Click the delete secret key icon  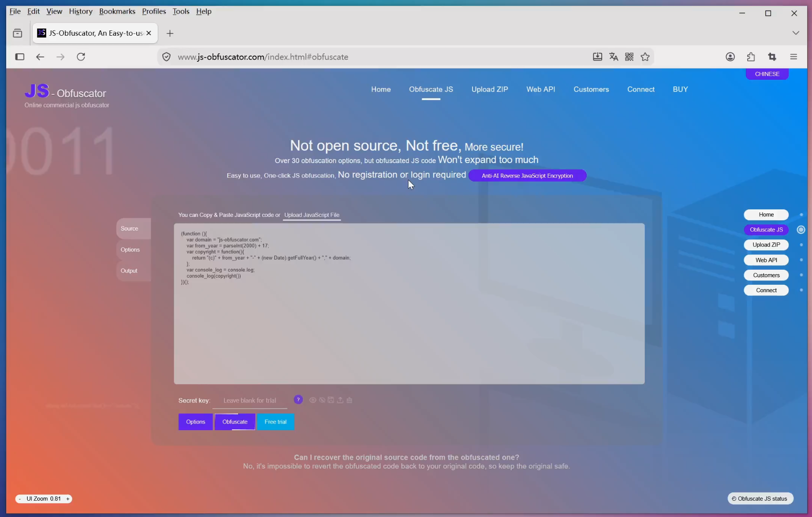point(350,400)
